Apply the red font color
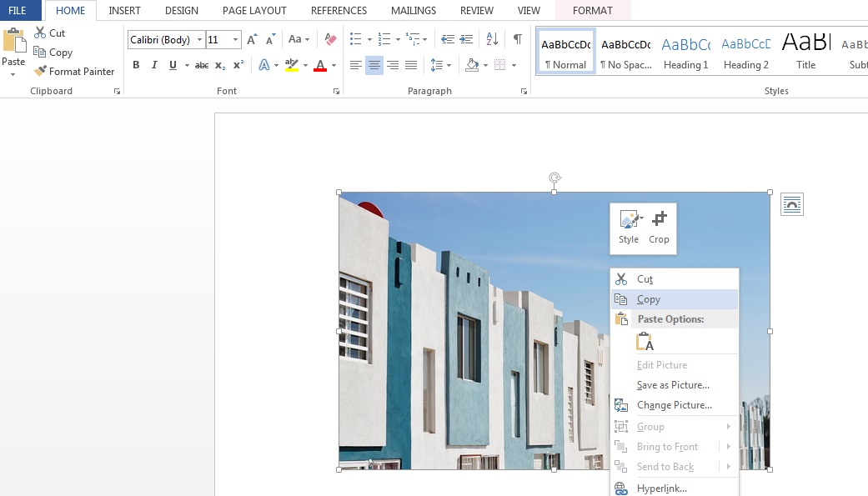This screenshot has width=868, height=496. [x=320, y=65]
